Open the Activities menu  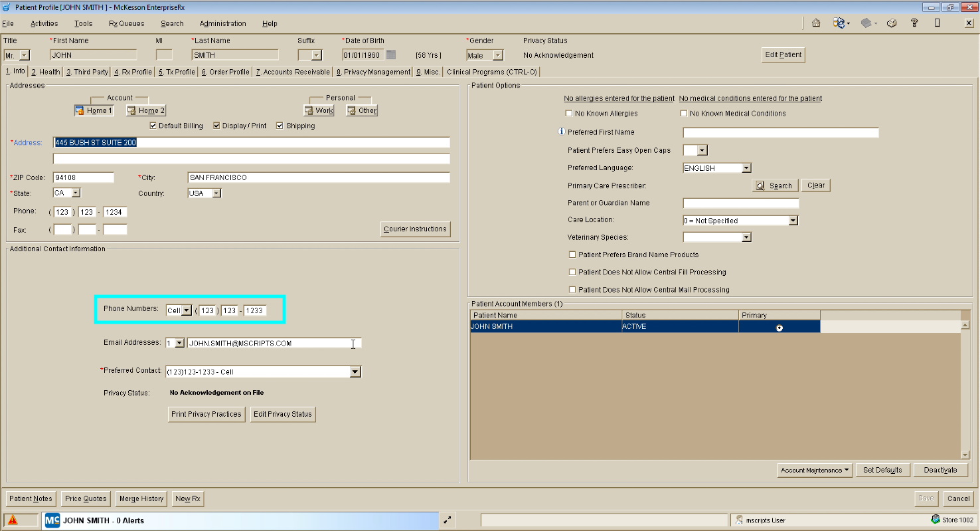pyautogui.click(x=44, y=23)
